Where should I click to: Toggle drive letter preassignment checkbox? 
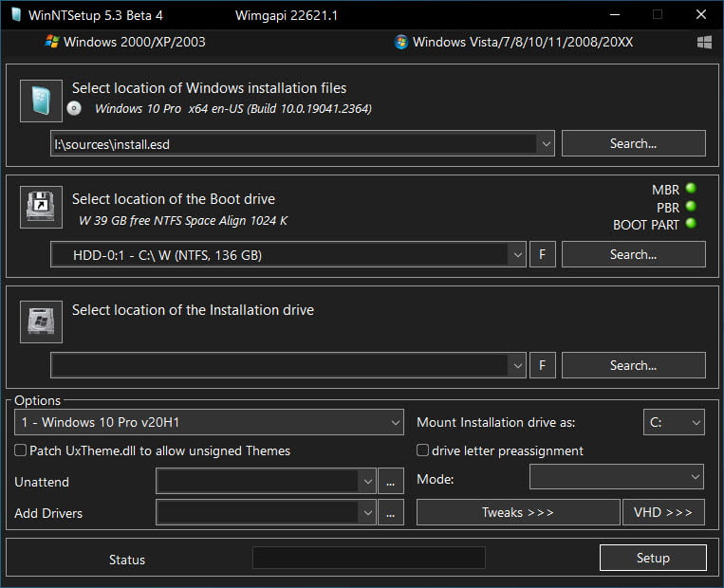(x=422, y=450)
